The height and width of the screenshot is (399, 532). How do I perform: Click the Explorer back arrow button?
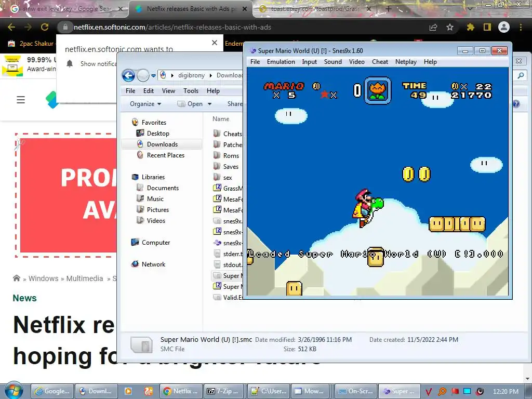pyautogui.click(x=128, y=75)
